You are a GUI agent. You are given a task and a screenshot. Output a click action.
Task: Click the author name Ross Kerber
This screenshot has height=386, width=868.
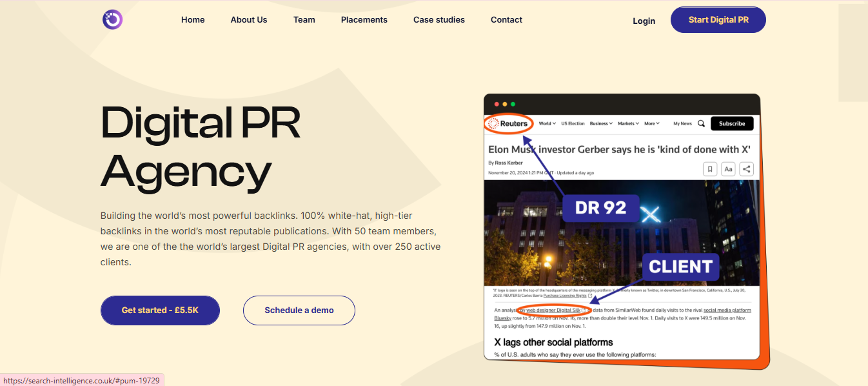click(x=508, y=163)
